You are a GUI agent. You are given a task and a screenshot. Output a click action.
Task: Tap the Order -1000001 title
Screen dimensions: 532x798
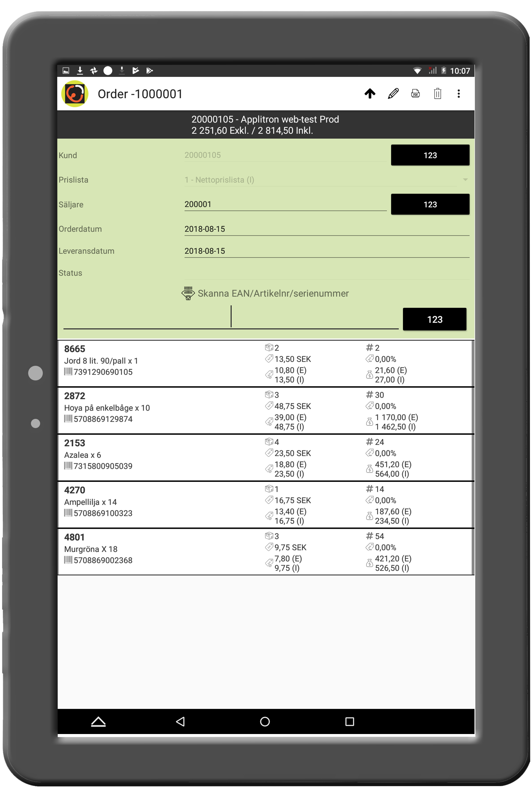(x=140, y=94)
